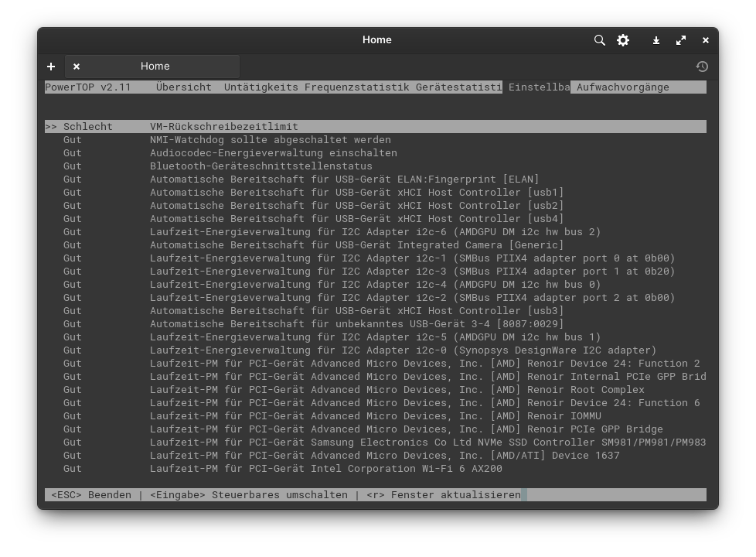Click the Schlecht status in highlighted row
Viewport: 756px width, 557px height.
pos(88,126)
